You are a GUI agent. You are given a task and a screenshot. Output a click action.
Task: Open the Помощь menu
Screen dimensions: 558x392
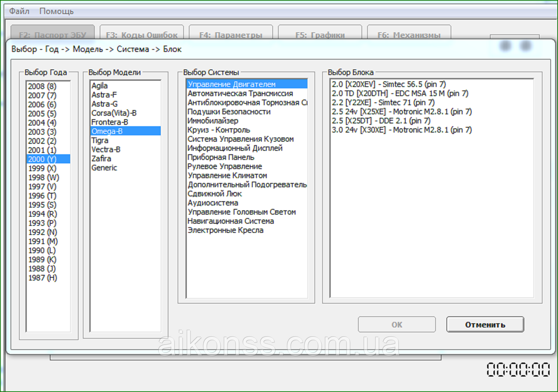[x=57, y=11]
